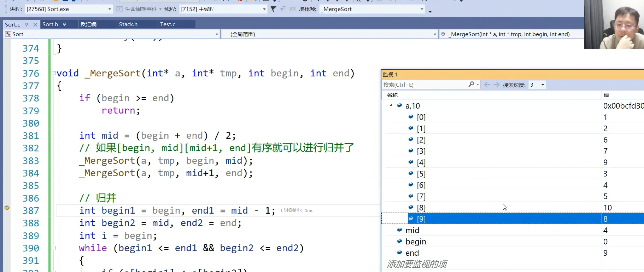Image resolution: width=644 pixels, height=272 pixels.
Task: Click the watch search box 搜索(Ctrl+E)
Action: 425,85
